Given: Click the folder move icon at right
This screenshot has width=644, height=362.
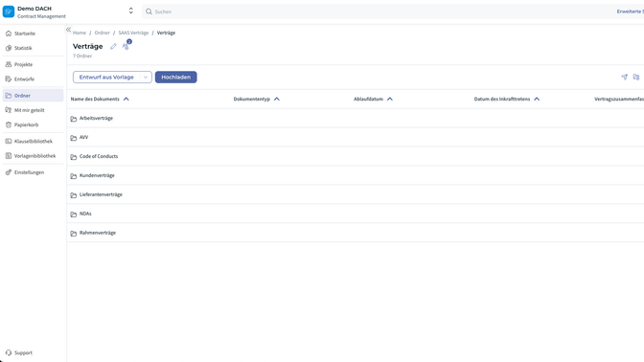Looking at the screenshot, I should 636,77.
